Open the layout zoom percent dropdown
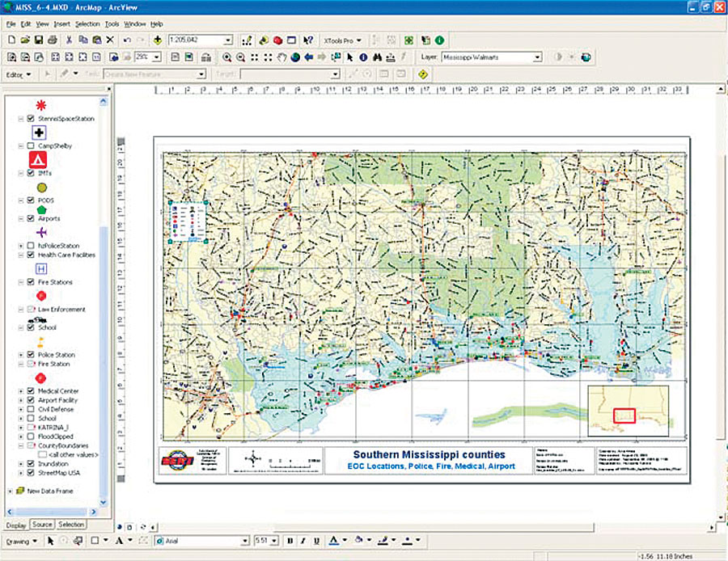This screenshot has height=561, width=728. [157, 57]
